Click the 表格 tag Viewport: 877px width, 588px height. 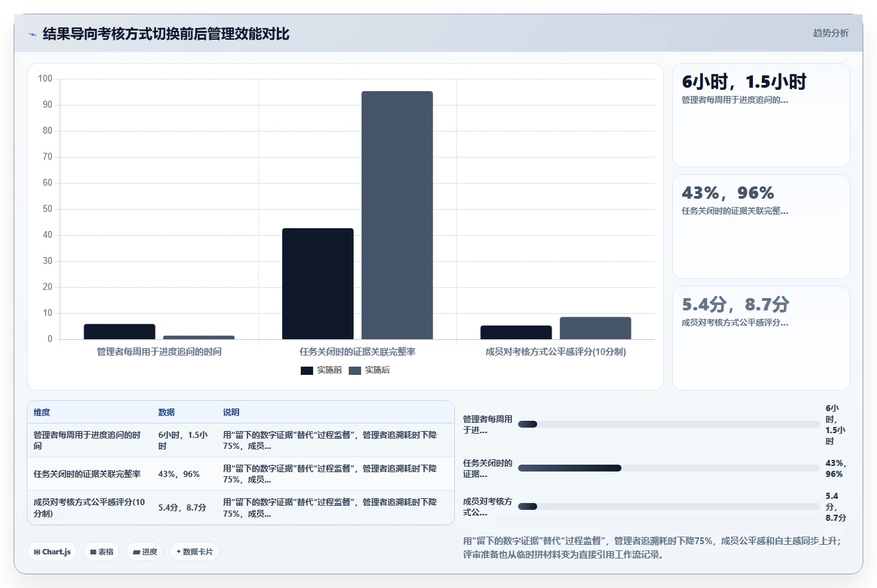[101, 552]
